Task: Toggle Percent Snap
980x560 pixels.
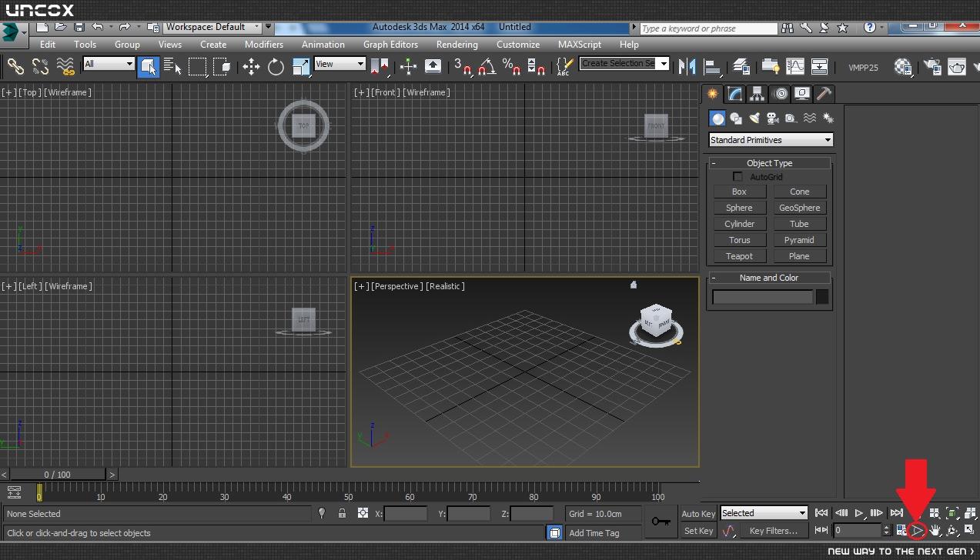Action: pyautogui.click(x=512, y=67)
